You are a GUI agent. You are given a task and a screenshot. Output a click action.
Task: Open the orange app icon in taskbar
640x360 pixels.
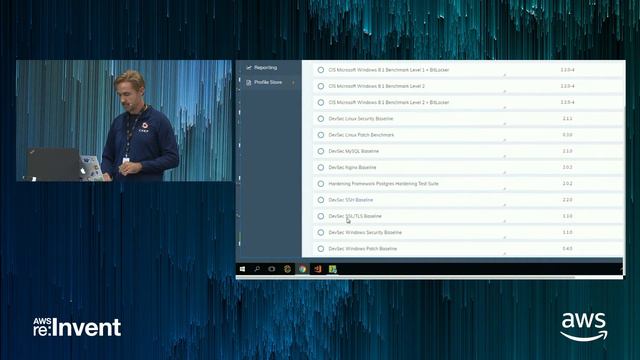[318, 269]
